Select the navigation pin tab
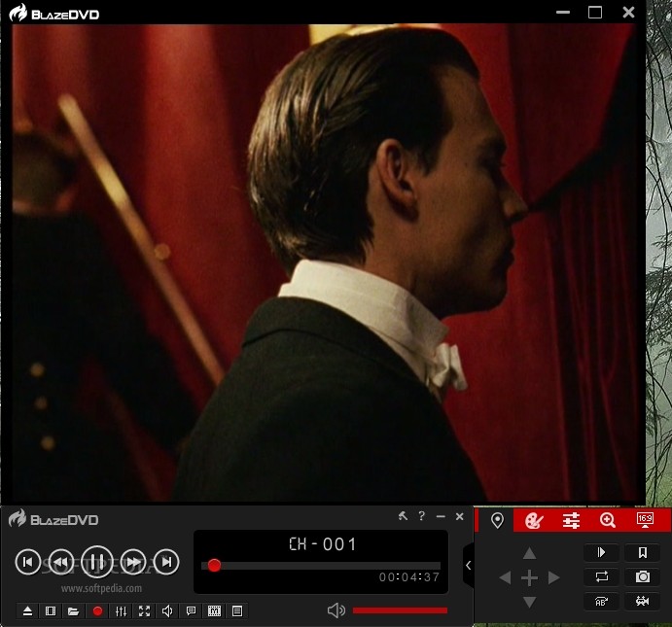The image size is (672, 627). tap(497, 521)
